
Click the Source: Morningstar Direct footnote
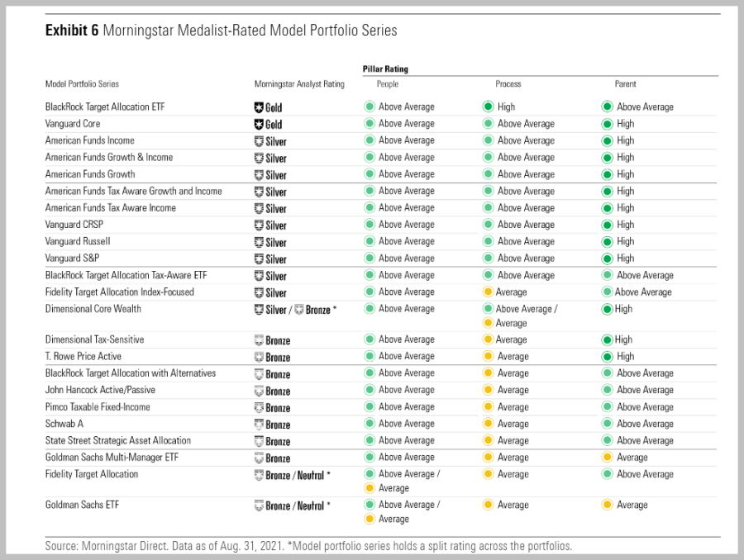coord(308,546)
